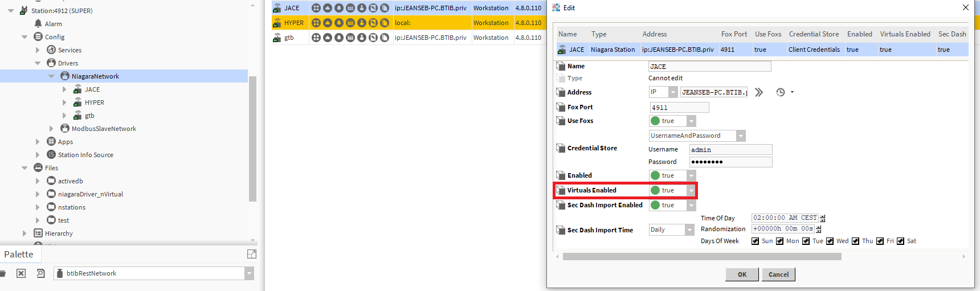
Task: Maximize the Palette panel using the corner icon
Action: click(251, 254)
